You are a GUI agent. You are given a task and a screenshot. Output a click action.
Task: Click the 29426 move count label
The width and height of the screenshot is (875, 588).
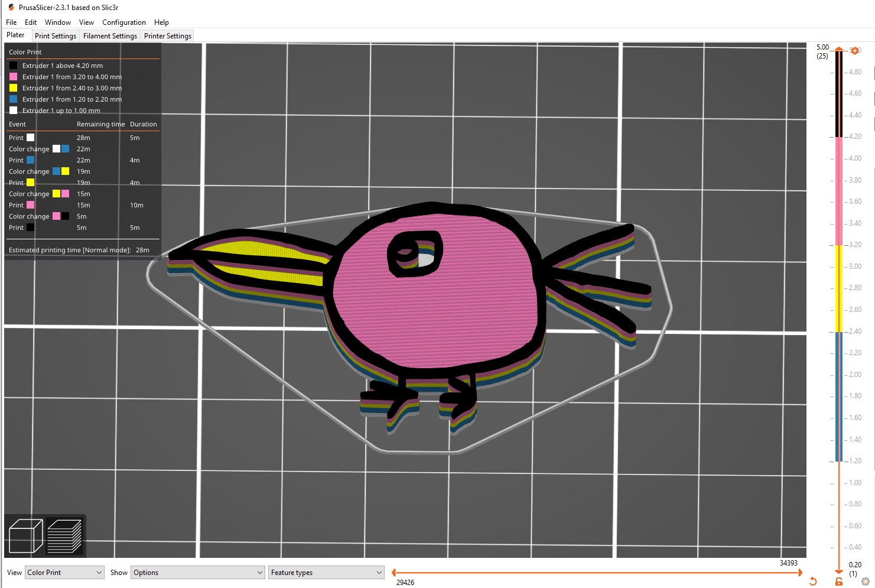pos(405,583)
